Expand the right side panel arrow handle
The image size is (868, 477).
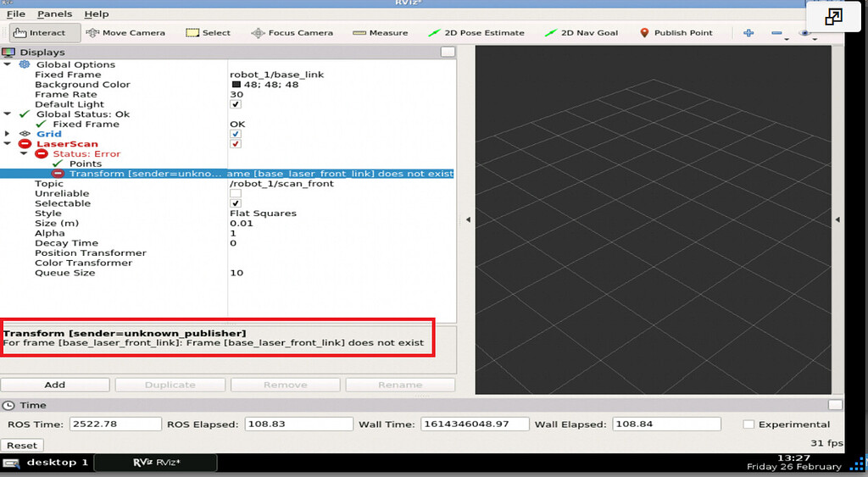click(x=837, y=219)
